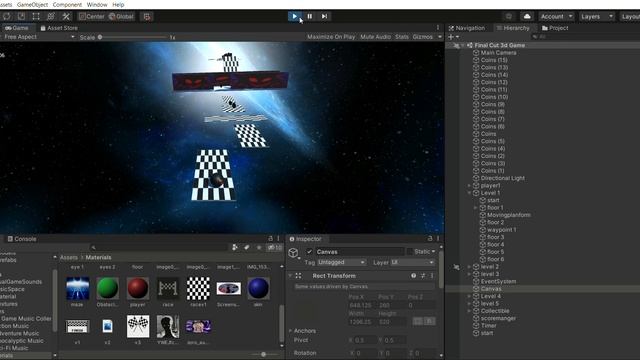Toggle Gizmos in the Game view
640x360 pixels.
[422, 37]
